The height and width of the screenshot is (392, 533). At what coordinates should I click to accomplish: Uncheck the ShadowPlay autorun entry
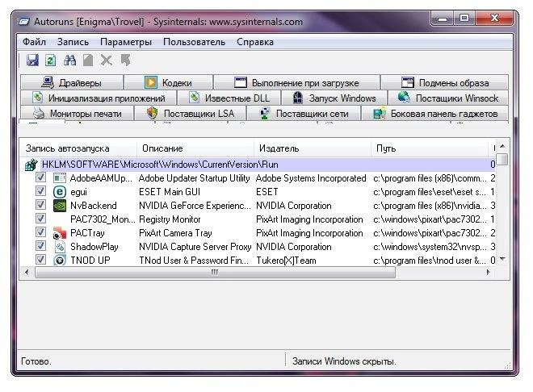41,246
